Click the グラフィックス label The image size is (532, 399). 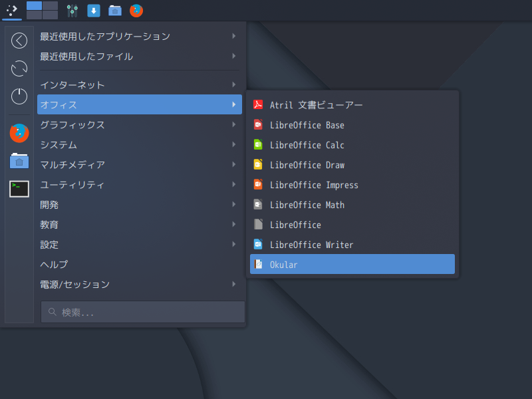click(72, 125)
